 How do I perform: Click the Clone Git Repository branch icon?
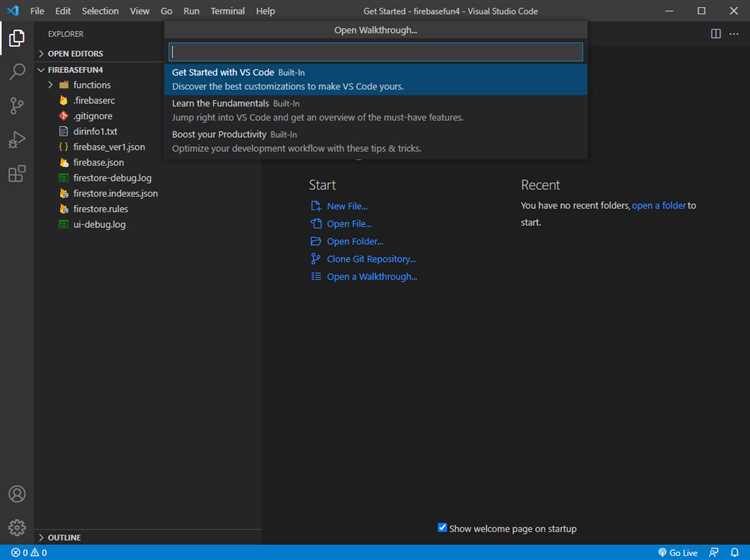click(315, 259)
